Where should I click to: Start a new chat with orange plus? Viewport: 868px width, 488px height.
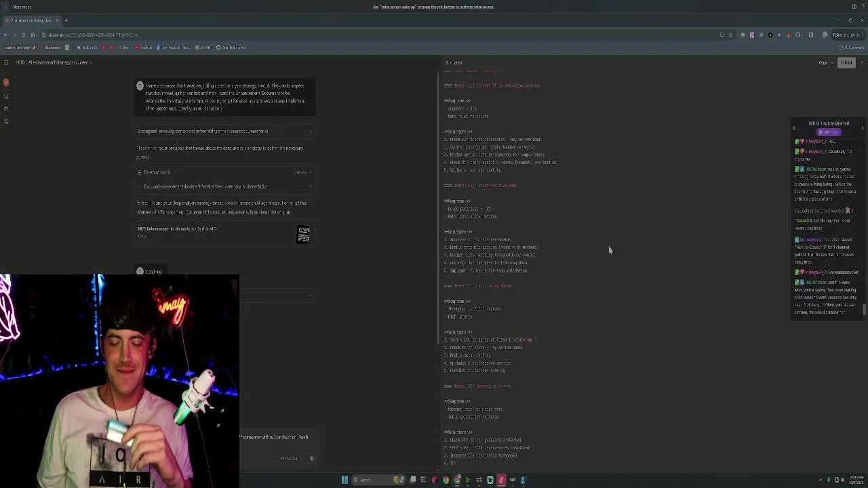(x=6, y=83)
